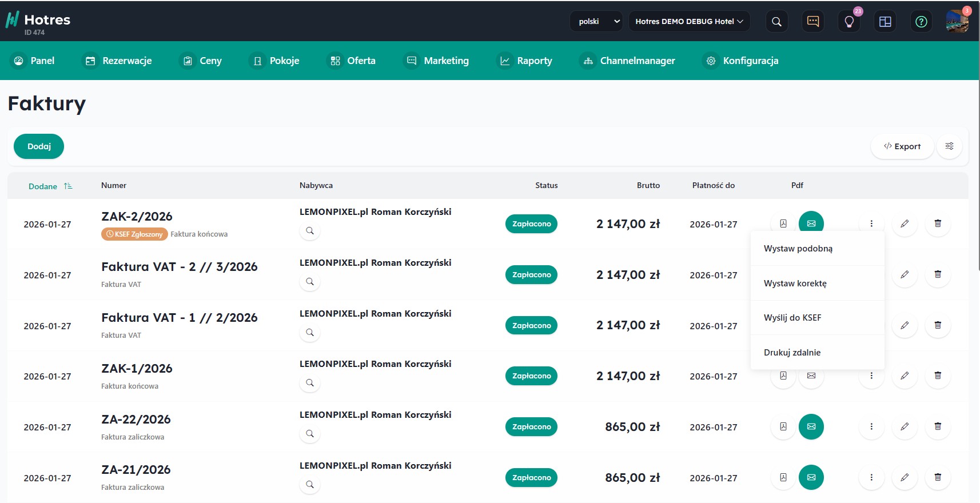This screenshot has height=503, width=980.
Task: Open PDF for invoice ZA-22/2026
Action: (x=783, y=426)
